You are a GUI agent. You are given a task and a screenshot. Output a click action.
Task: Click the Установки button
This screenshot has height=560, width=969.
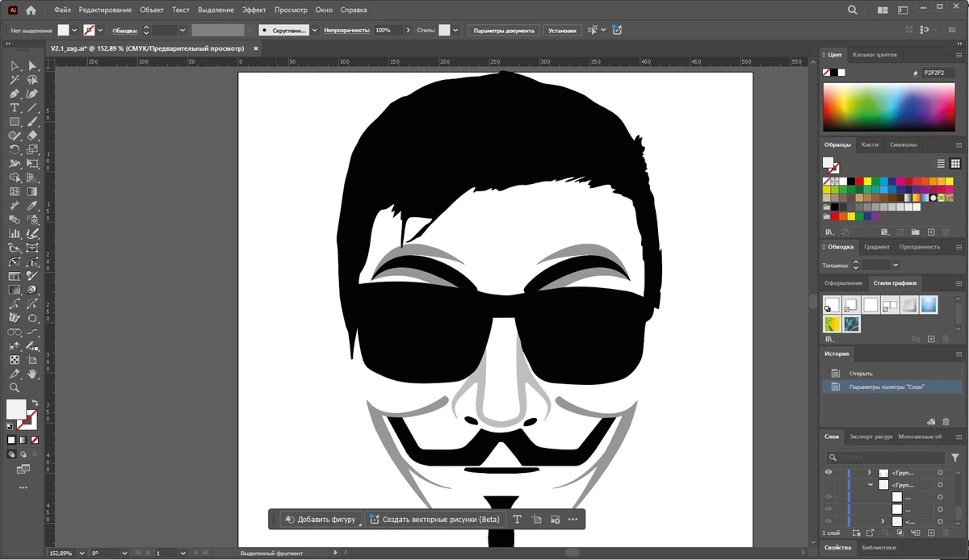point(562,30)
